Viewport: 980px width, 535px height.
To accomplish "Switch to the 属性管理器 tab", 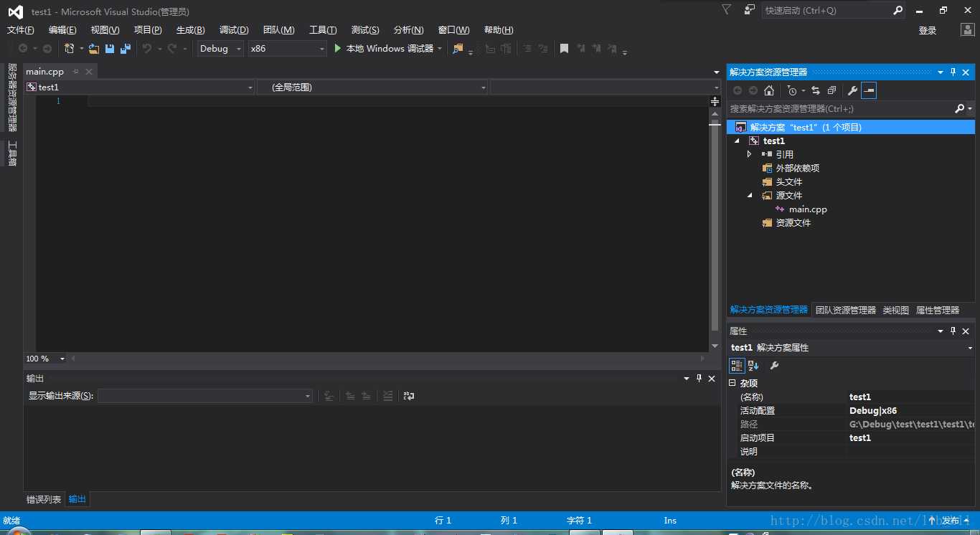I will [x=938, y=310].
